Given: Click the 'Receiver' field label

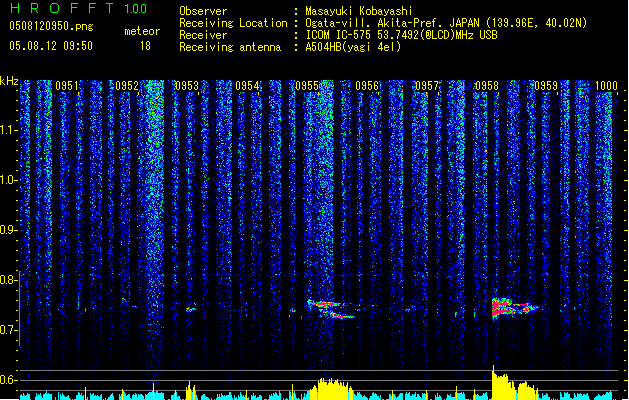Looking at the screenshot, I should [x=203, y=35].
